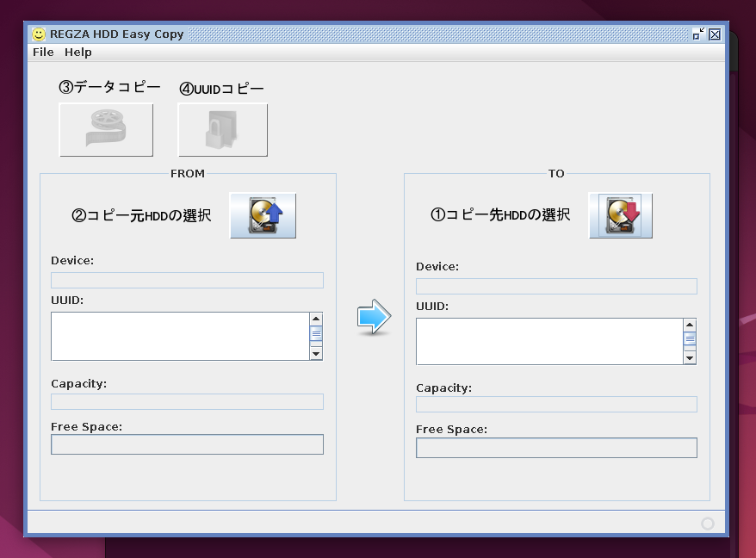Click the blue right arrow between panels

(x=374, y=317)
